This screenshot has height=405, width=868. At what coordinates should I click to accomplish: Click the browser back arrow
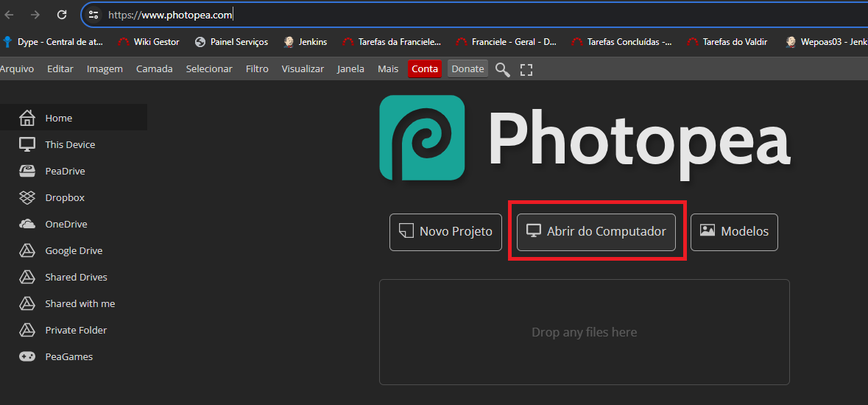coord(10,15)
